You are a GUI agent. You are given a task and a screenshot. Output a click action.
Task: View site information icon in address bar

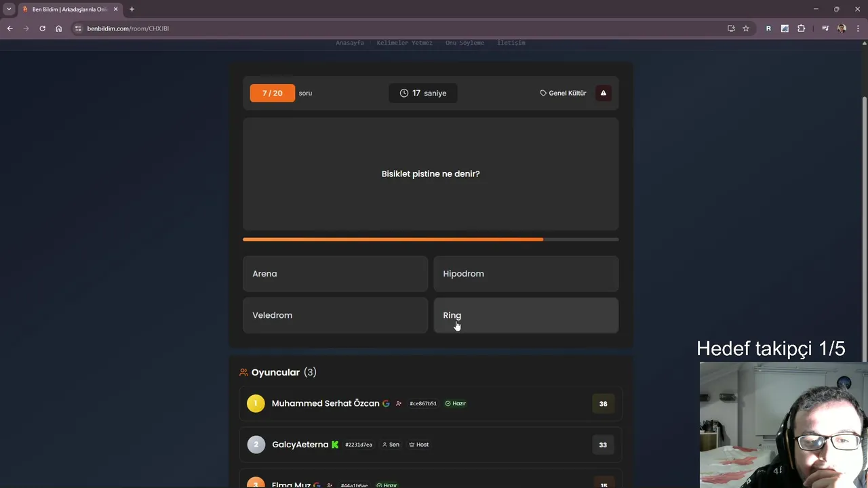pos(78,28)
